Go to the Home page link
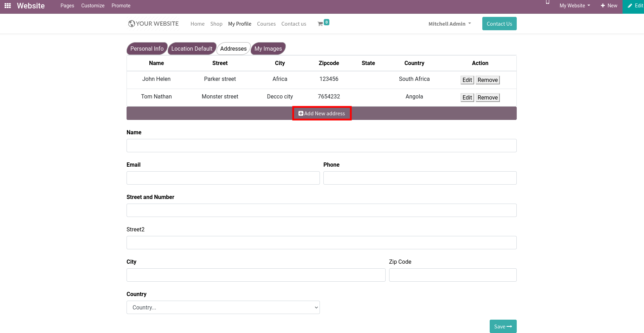 pyautogui.click(x=198, y=24)
